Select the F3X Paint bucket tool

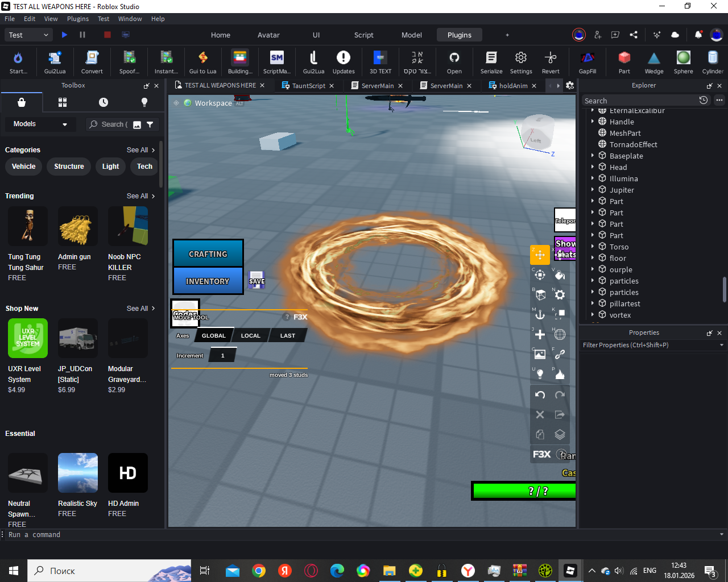pos(560,275)
